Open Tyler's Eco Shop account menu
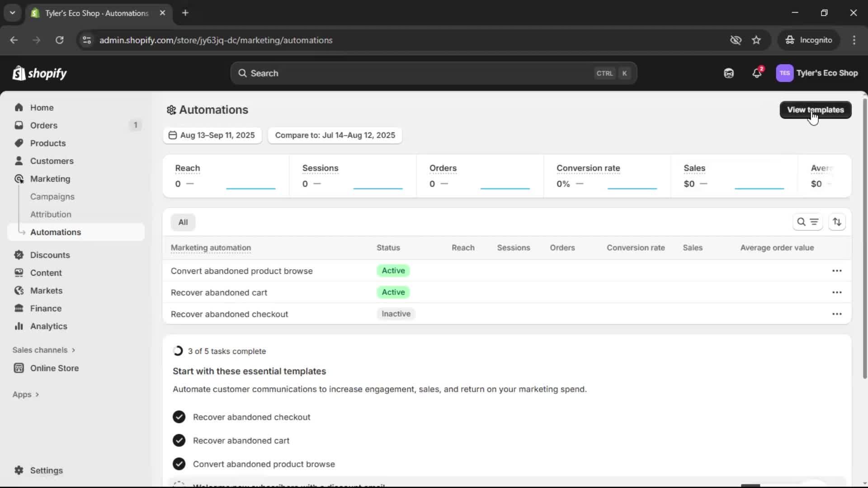868x488 pixels. 817,73
